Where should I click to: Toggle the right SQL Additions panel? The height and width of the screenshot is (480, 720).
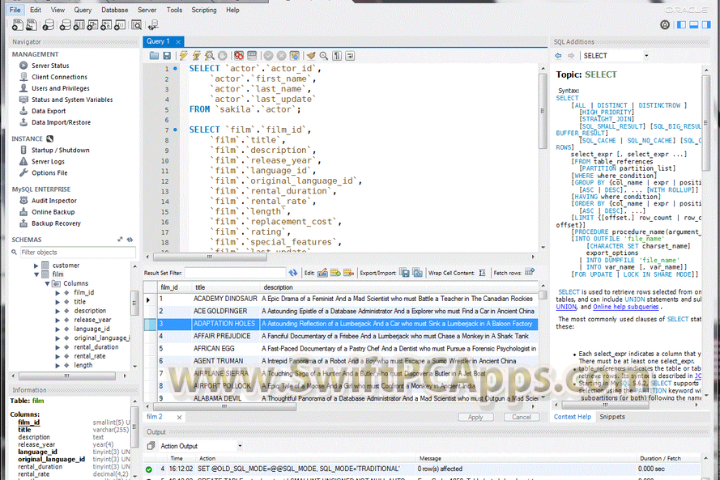pyautogui.click(x=706, y=25)
